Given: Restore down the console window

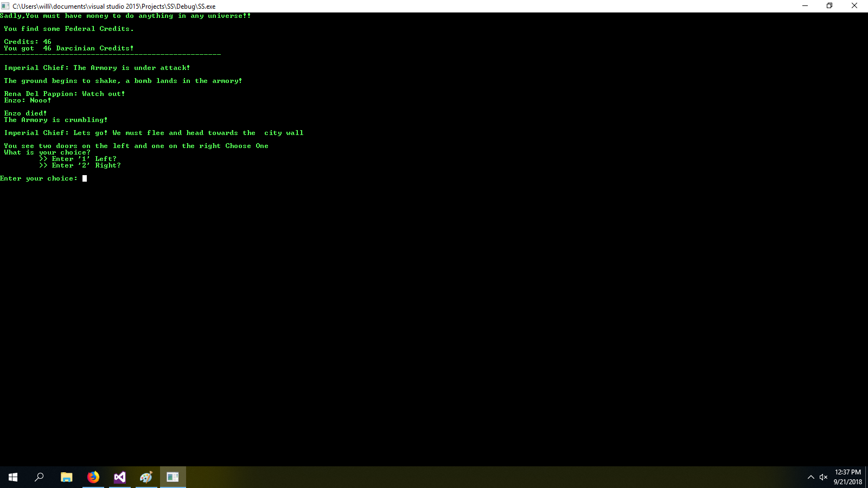Looking at the screenshot, I should (x=829, y=6).
